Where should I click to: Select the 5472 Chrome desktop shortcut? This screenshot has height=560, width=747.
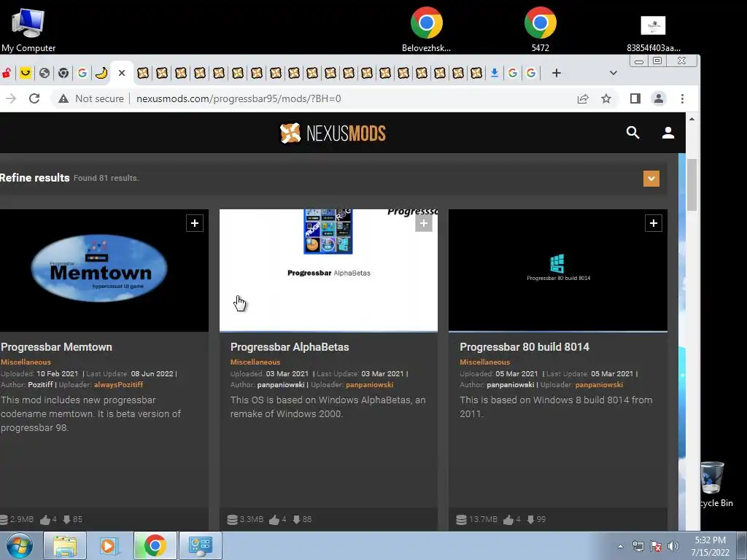pyautogui.click(x=541, y=29)
